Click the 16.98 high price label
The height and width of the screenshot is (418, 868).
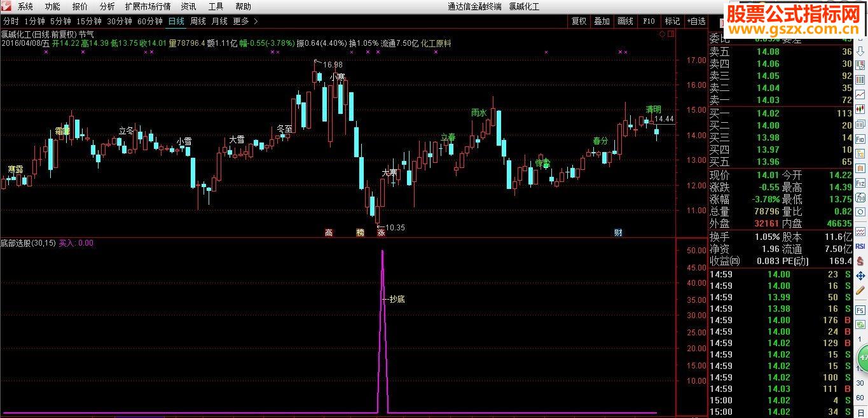[333, 64]
